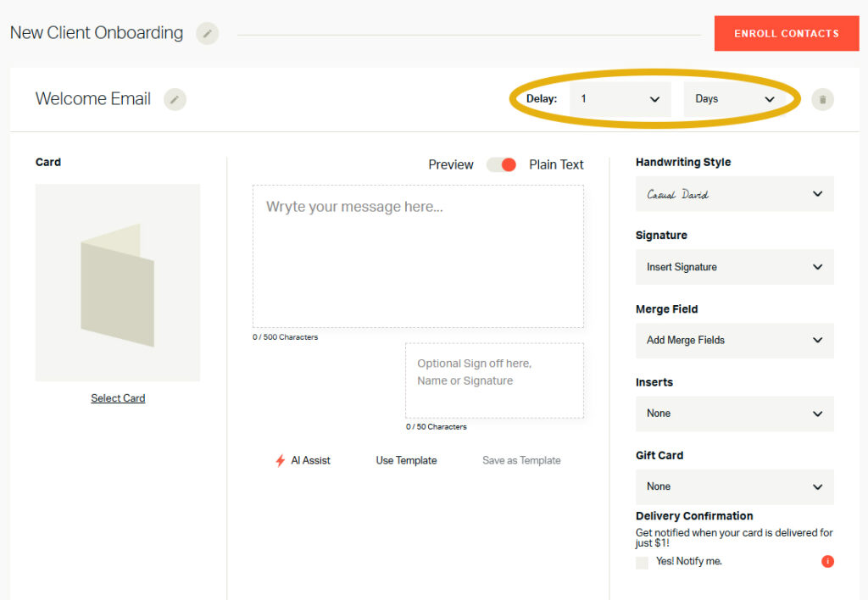Screen dimensions: 868x600
Task: Click the AI Assist lightning bolt icon
Action: pos(281,461)
